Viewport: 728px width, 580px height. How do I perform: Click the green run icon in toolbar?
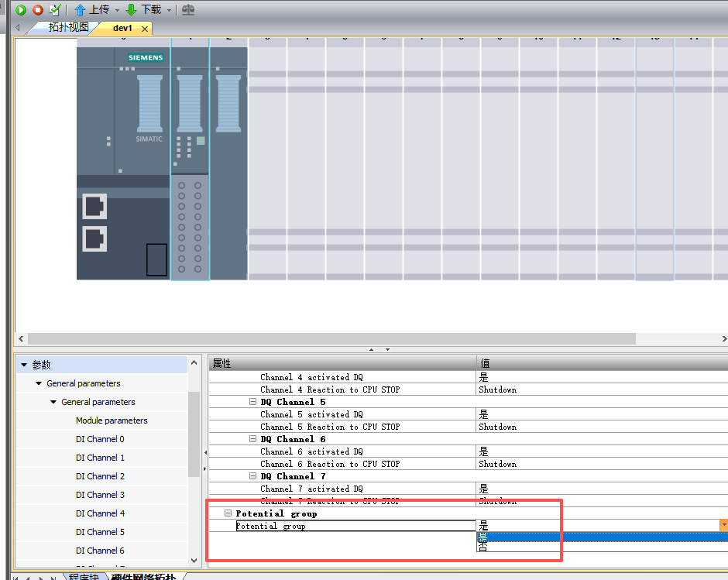pyautogui.click(x=21, y=10)
